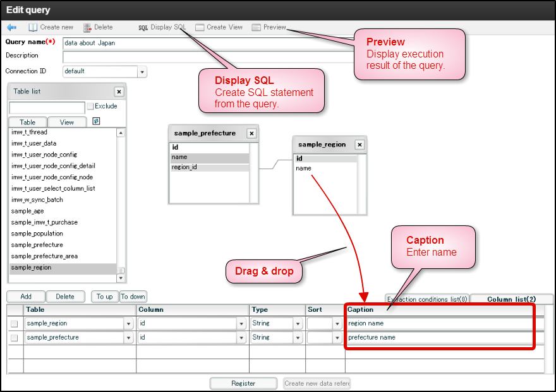This screenshot has height=392, width=556.
Task: Click the blue back arrow icon
Action: 11,27
